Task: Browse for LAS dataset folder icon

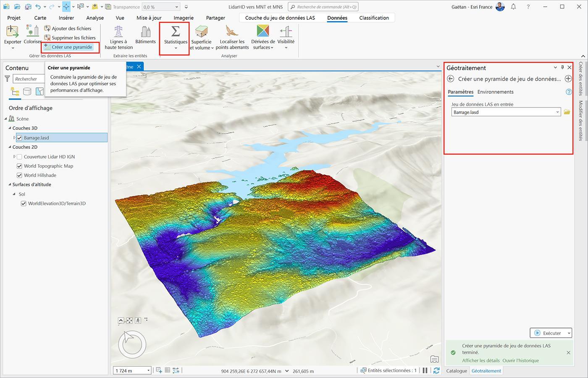Action: tap(567, 112)
